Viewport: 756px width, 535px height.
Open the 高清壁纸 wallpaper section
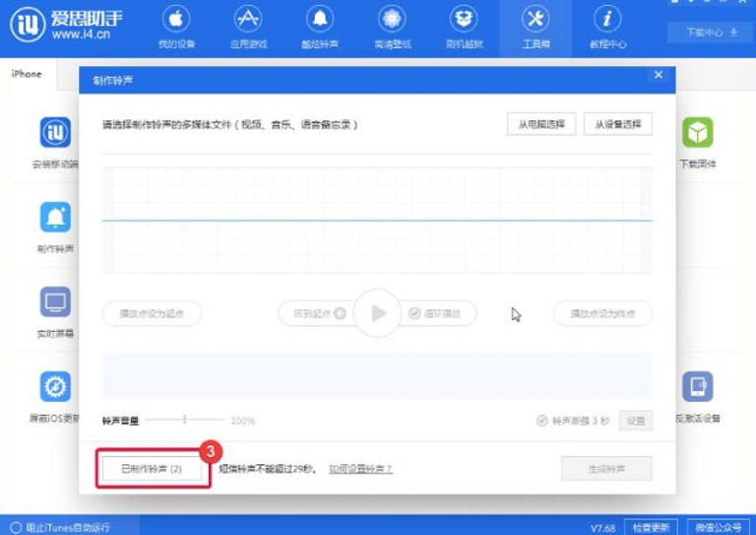pos(392,29)
